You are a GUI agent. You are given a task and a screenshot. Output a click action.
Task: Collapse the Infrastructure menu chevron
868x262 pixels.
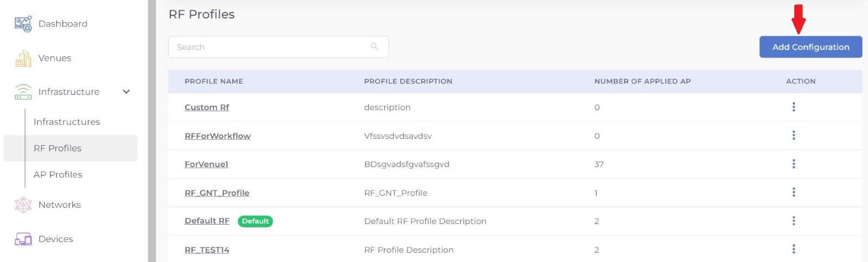tap(126, 92)
